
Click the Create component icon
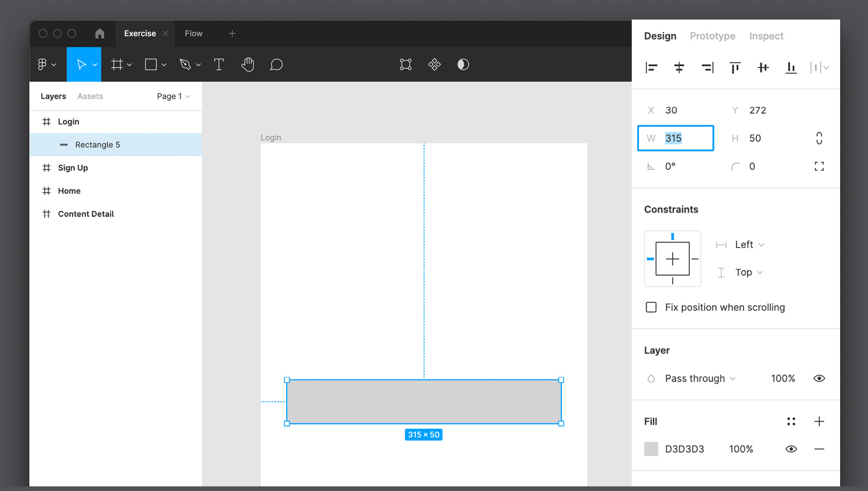pos(434,65)
